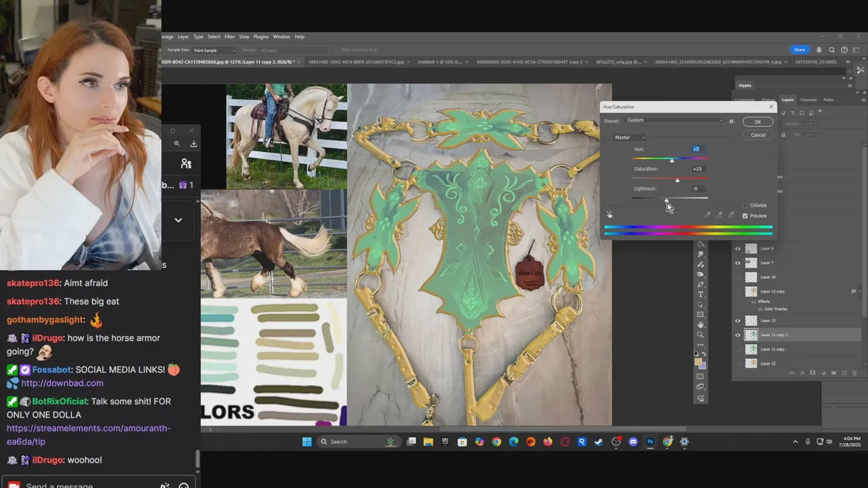Click the Windows Start button

coord(307,442)
